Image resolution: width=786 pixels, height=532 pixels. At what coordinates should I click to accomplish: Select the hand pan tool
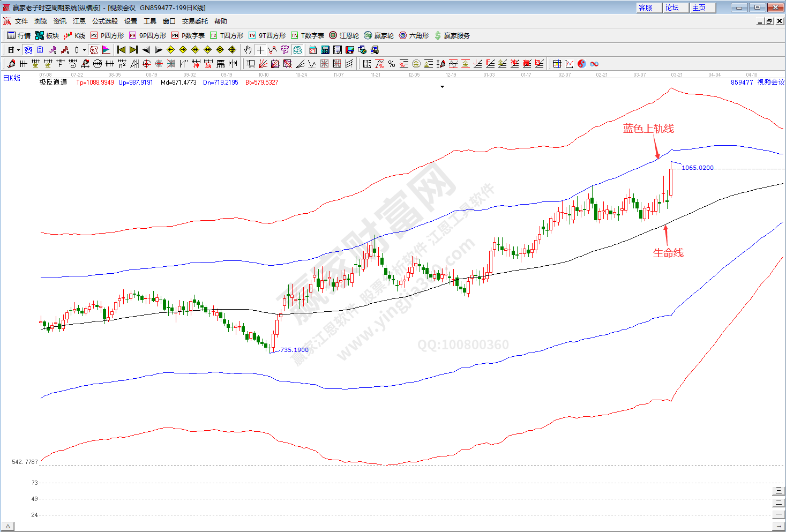[x=248, y=50]
